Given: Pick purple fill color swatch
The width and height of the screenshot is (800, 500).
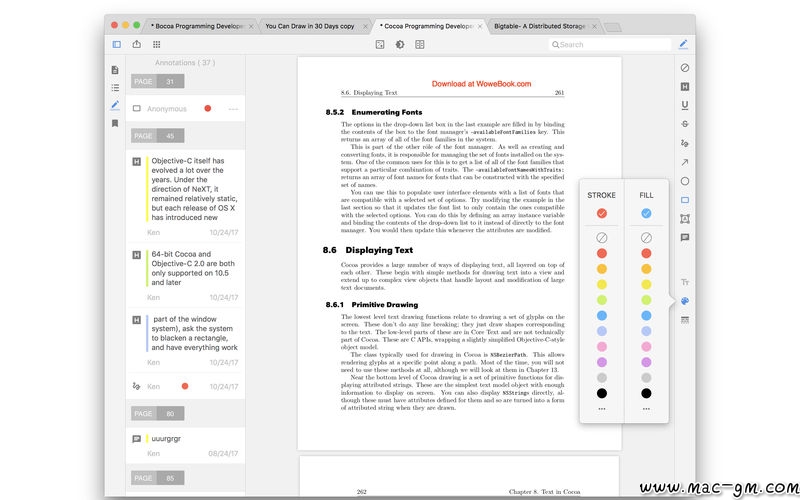Looking at the screenshot, I should (646, 362).
